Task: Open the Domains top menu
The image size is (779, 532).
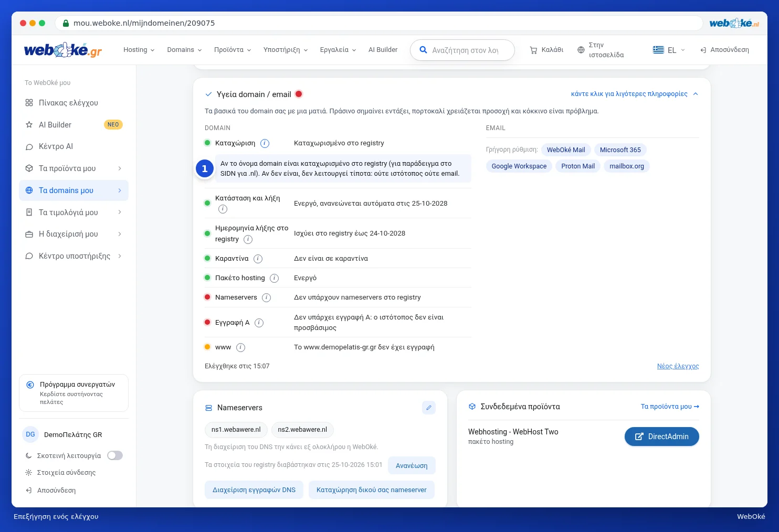Action: pos(184,50)
